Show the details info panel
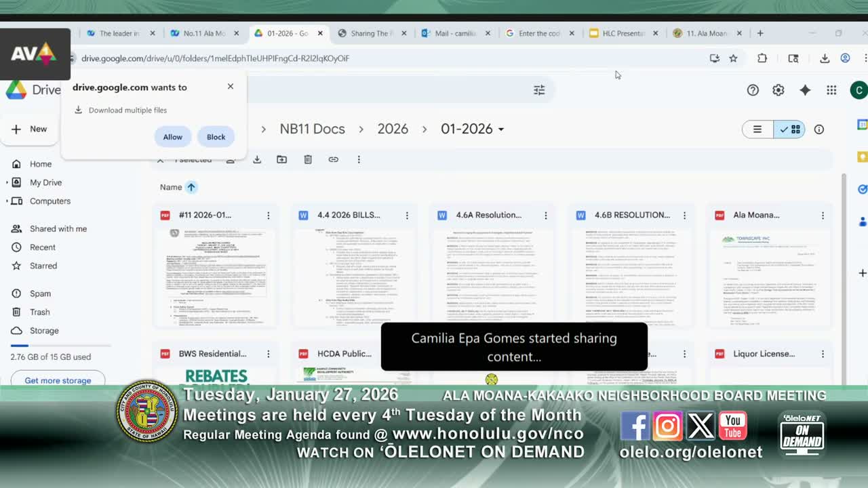This screenshot has height=488, width=868. pyautogui.click(x=819, y=129)
